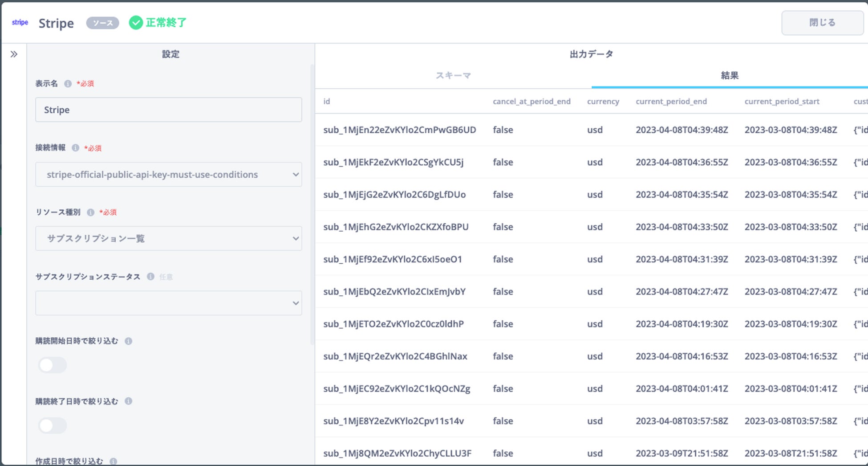Open info icon next to 表示名
Viewport: 868px width, 466px height.
point(68,84)
